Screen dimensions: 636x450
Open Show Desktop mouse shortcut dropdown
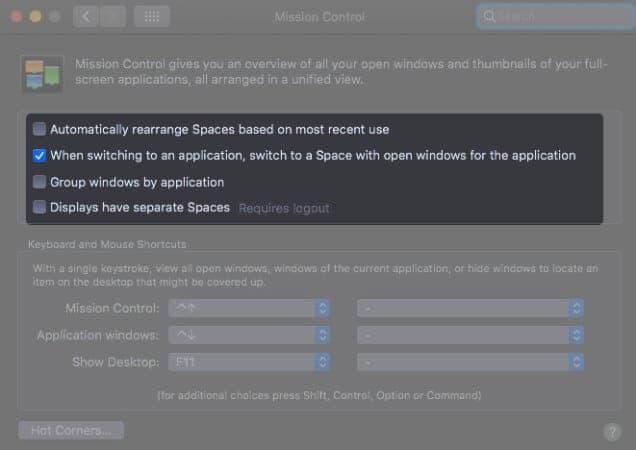pyautogui.click(x=470, y=362)
